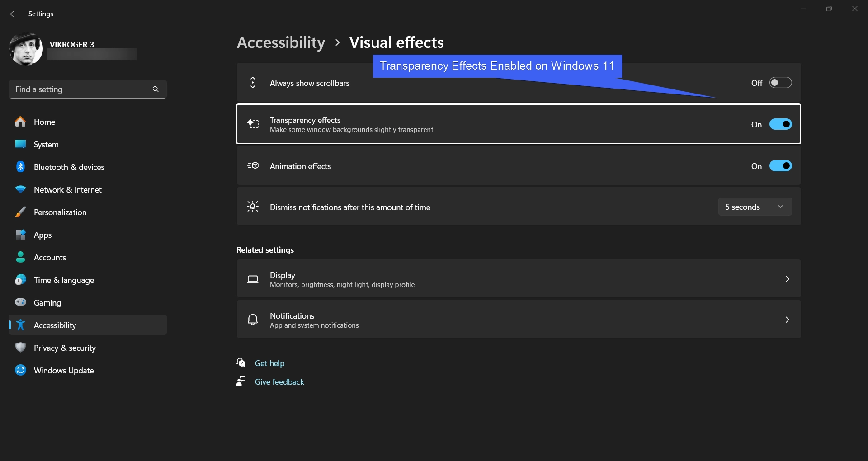The width and height of the screenshot is (868, 461).
Task: Select Accounts in sidebar
Action: click(88, 257)
